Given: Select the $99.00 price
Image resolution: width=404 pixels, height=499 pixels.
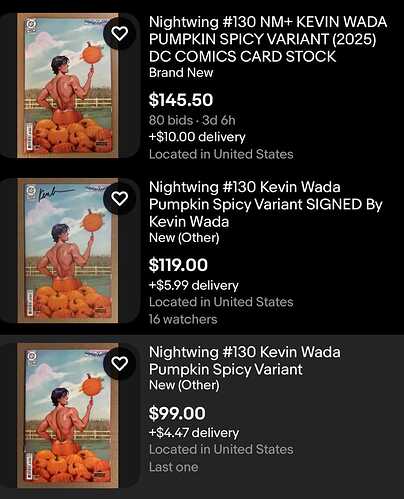Looking at the screenshot, I should click(x=177, y=413).
